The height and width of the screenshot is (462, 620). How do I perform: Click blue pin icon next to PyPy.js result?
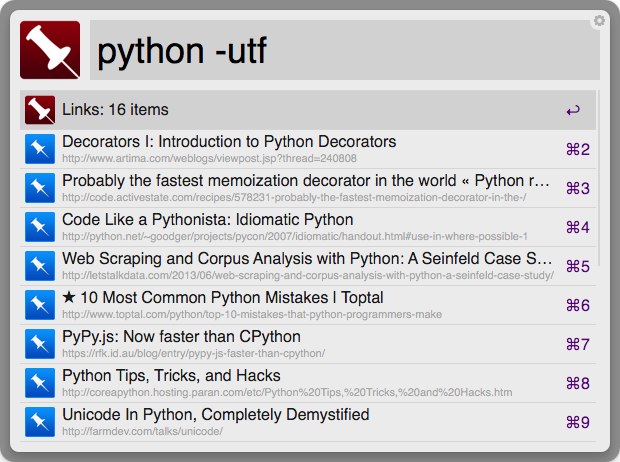(39, 344)
